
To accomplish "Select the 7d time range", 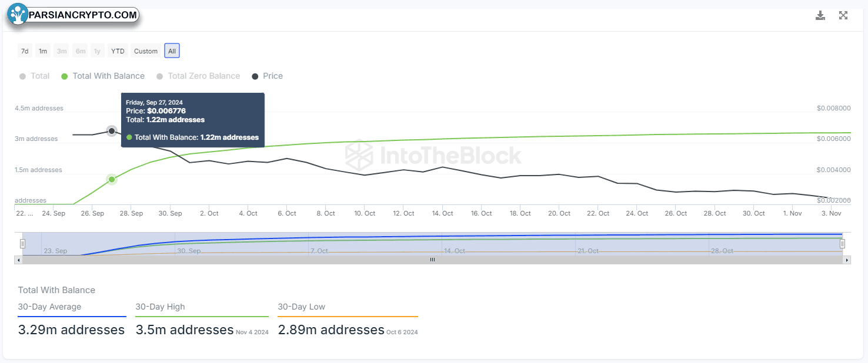I will (x=25, y=51).
